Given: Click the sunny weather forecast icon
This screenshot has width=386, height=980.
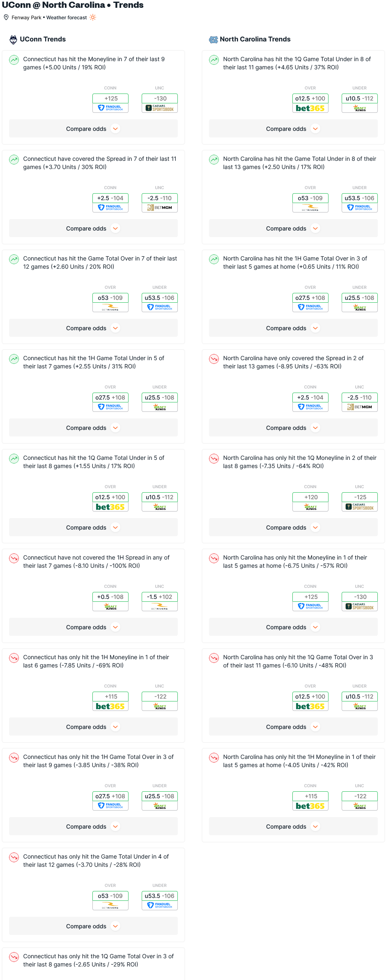Looking at the screenshot, I should (x=93, y=17).
